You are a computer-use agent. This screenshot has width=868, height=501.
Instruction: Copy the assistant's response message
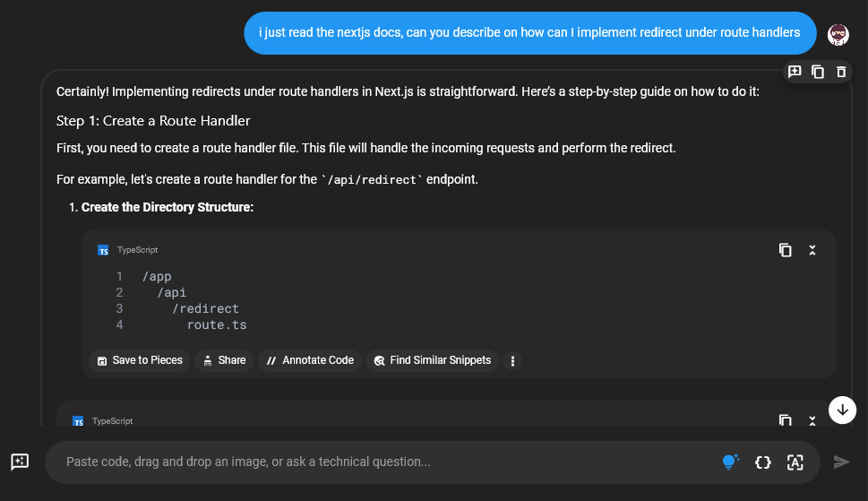[x=818, y=72]
